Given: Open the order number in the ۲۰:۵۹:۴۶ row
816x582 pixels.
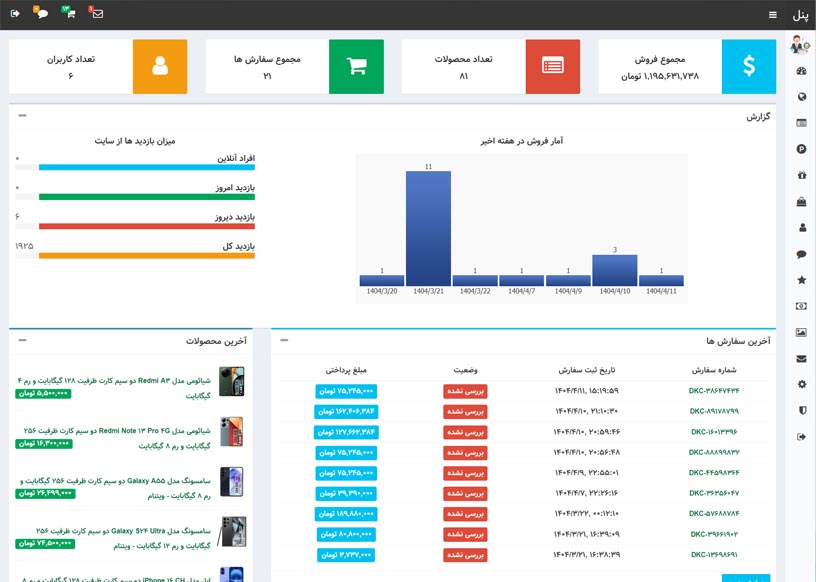Looking at the screenshot, I should 714,432.
